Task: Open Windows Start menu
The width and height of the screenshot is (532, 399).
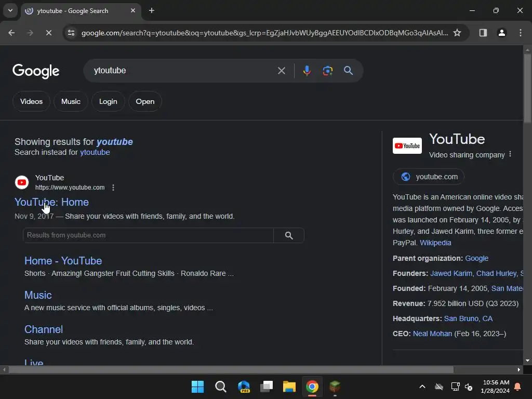Action: [x=197, y=387]
